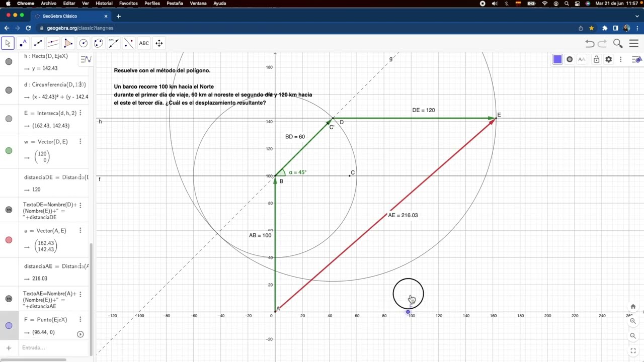
Task: Select the Move arrow tool
Action: pyautogui.click(x=8, y=43)
